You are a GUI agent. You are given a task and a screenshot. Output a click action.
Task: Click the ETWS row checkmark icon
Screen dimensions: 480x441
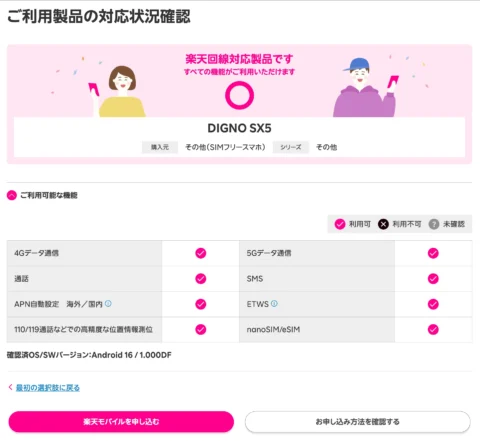[433, 304]
